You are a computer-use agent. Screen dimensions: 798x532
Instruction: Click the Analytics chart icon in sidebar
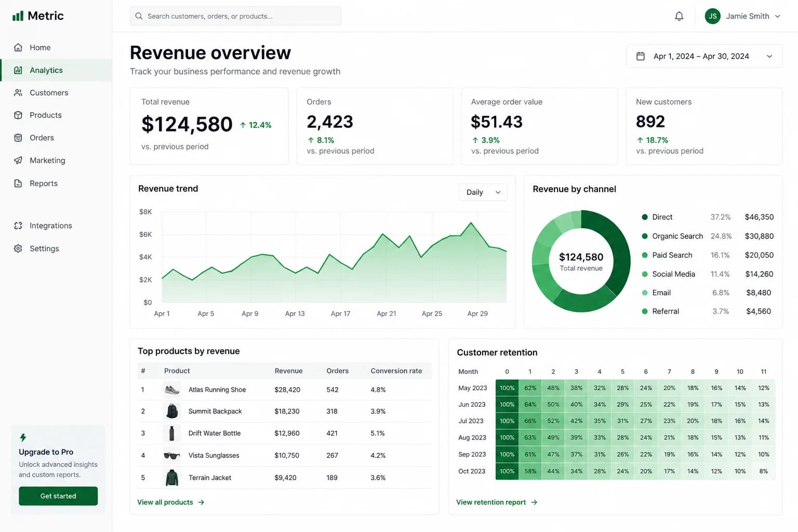coord(18,70)
